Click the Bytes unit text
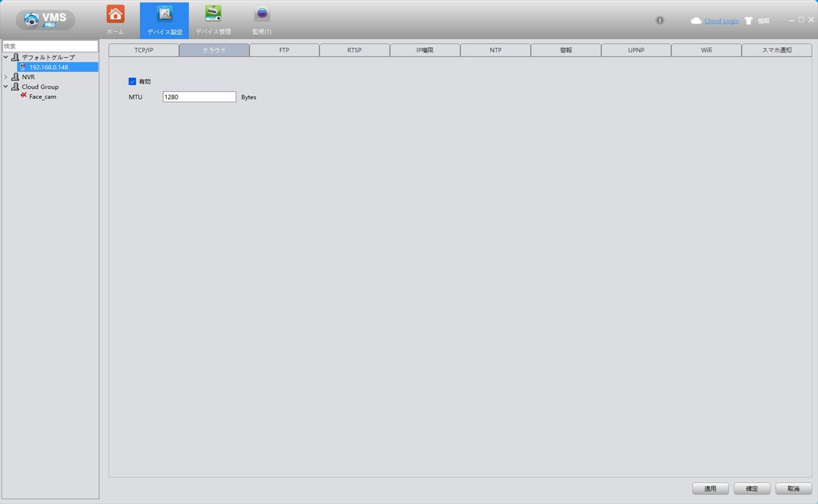 (x=249, y=98)
